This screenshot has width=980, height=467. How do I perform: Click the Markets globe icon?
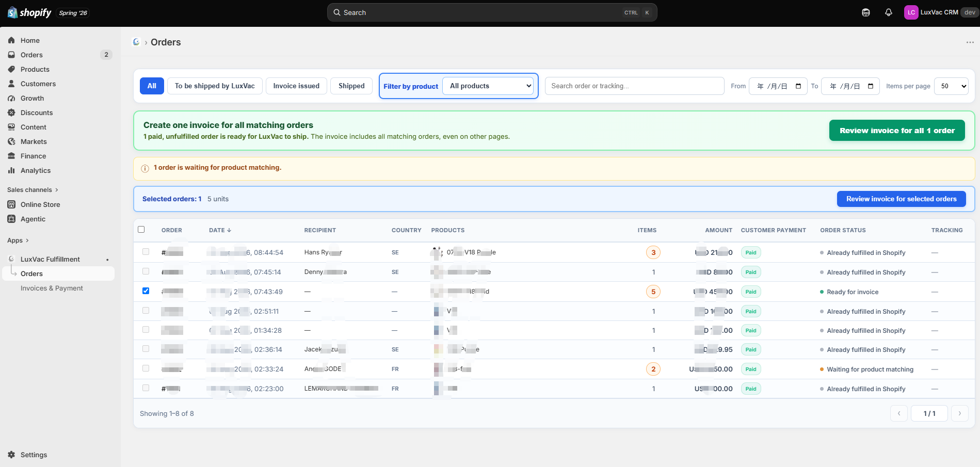click(x=11, y=141)
